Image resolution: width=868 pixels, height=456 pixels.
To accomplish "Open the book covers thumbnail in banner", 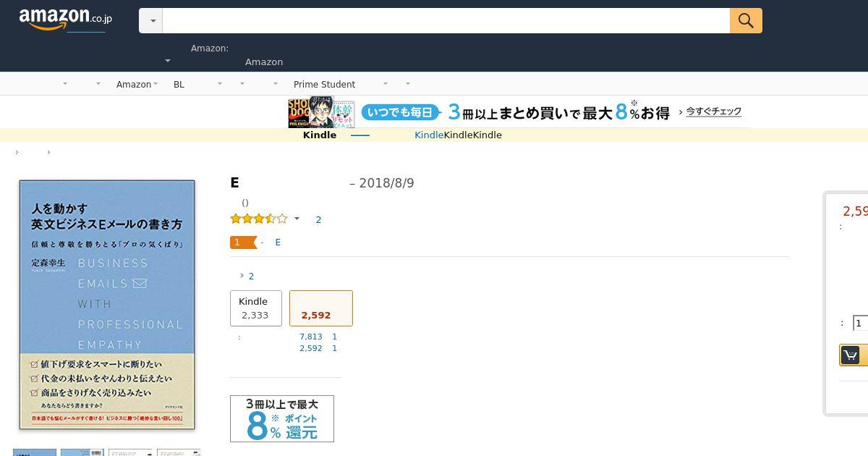I will click(321, 113).
